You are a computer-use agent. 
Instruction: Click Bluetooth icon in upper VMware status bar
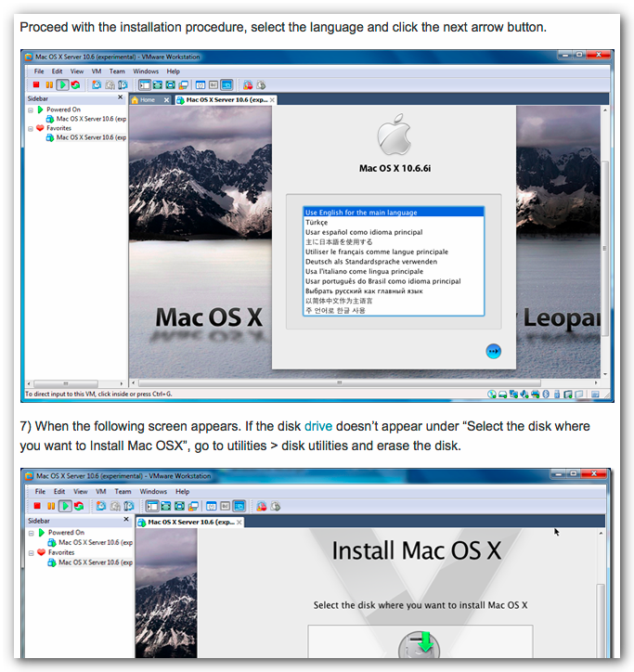click(x=546, y=394)
